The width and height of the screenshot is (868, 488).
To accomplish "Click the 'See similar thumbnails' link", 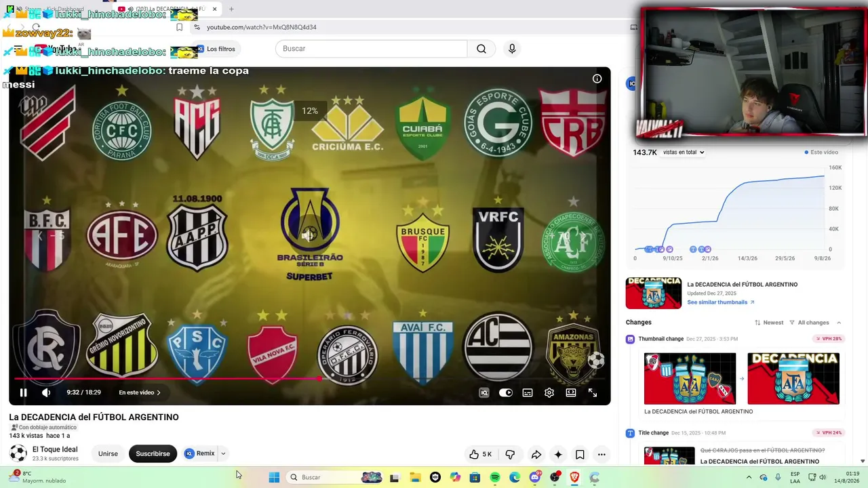I will 721,302.
